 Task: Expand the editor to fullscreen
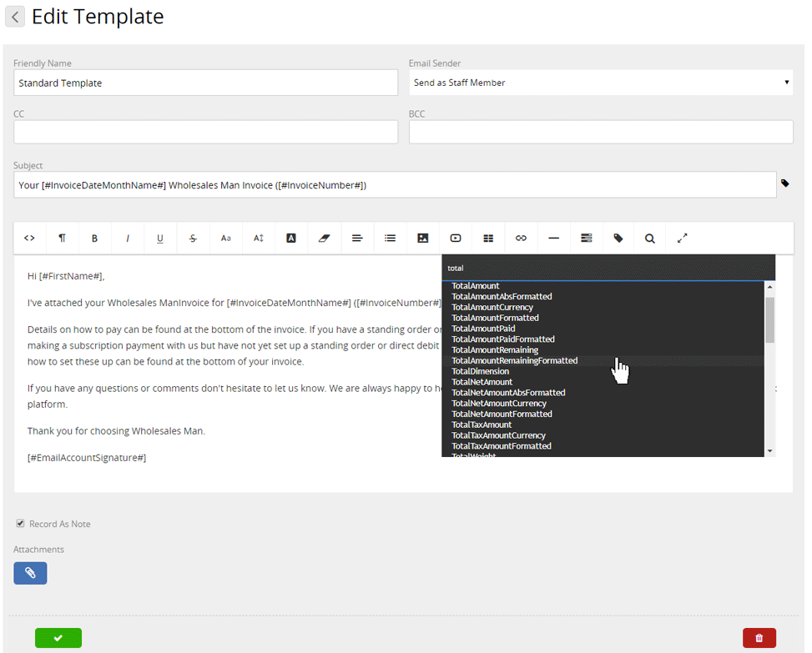(682, 238)
